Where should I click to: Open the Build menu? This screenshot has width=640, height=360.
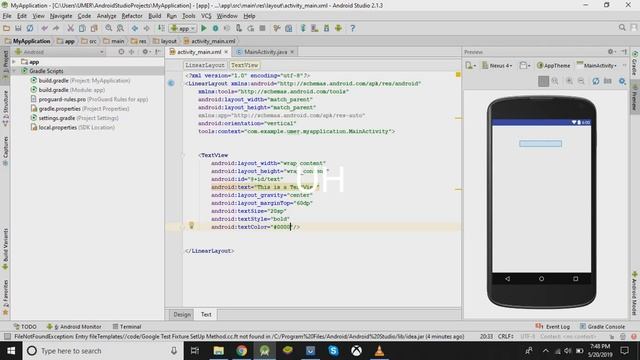154,16
